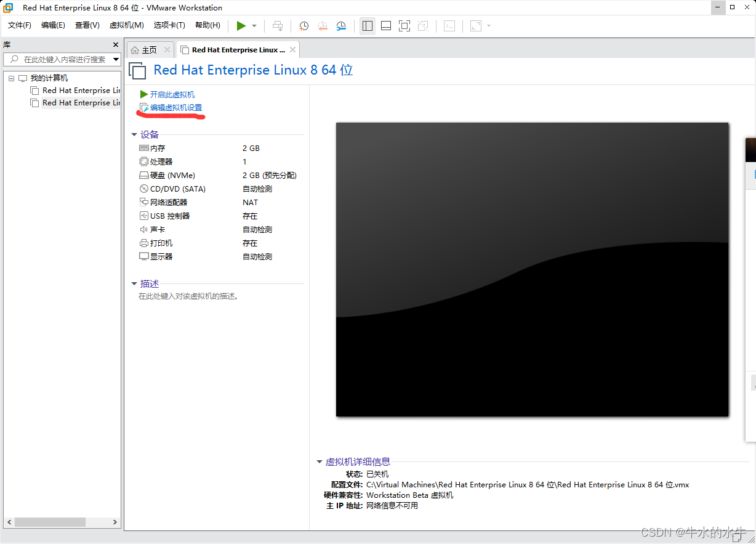Close the 主页 tab
Image resolution: width=756 pixels, height=544 pixels.
(167, 50)
